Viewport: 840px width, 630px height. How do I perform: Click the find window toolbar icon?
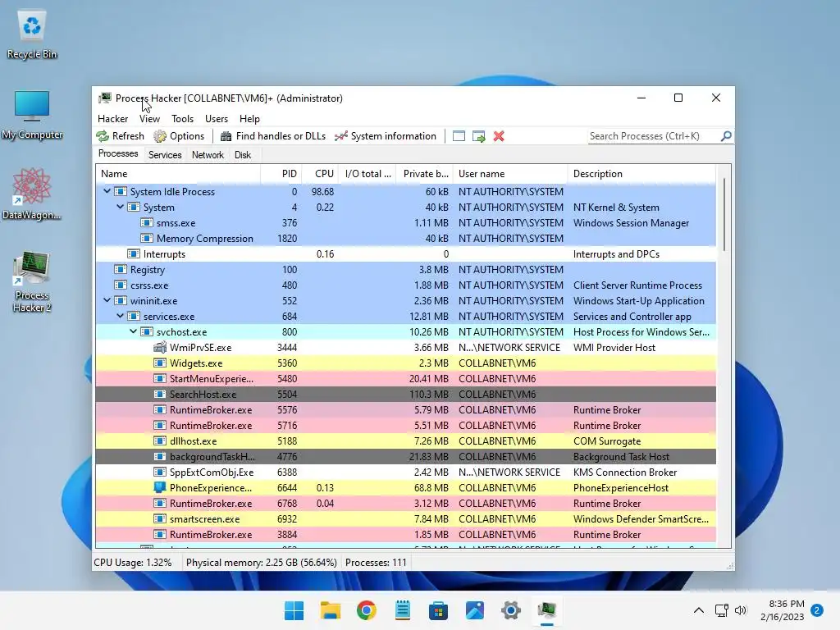click(459, 136)
